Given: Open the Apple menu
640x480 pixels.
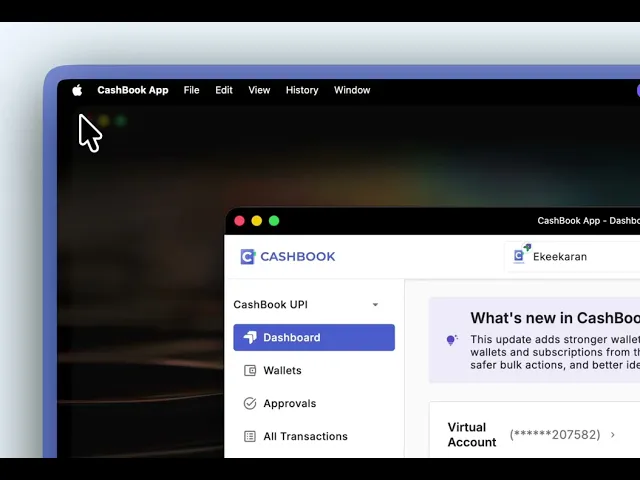Looking at the screenshot, I should click(x=77, y=90).
